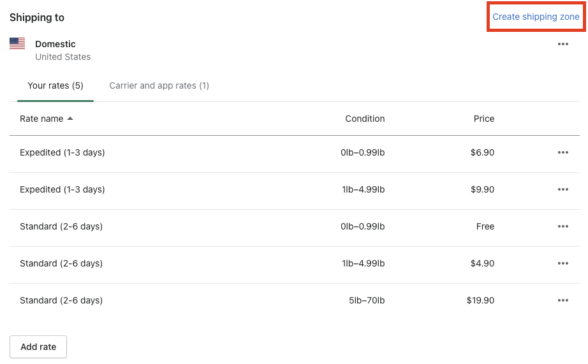Open options for the $6.90 Expedited rate
The image size is (588, 364).
[x=562, y=153]
